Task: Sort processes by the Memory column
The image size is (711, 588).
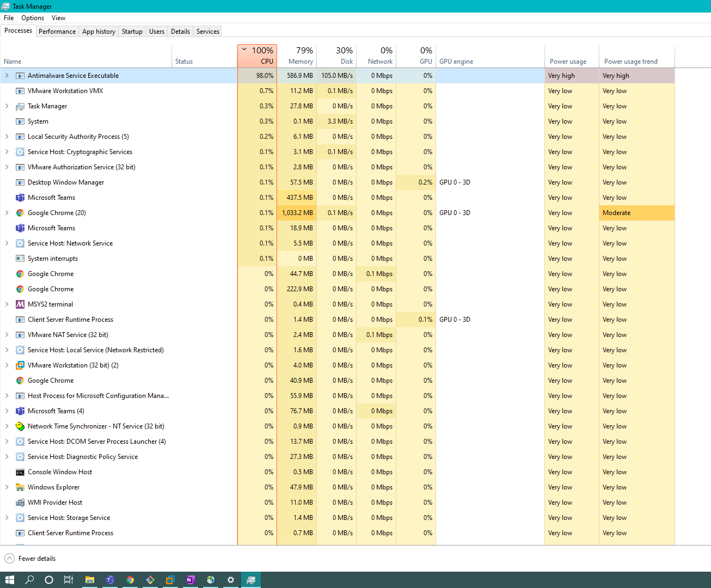Action: [x=297, y=55]
